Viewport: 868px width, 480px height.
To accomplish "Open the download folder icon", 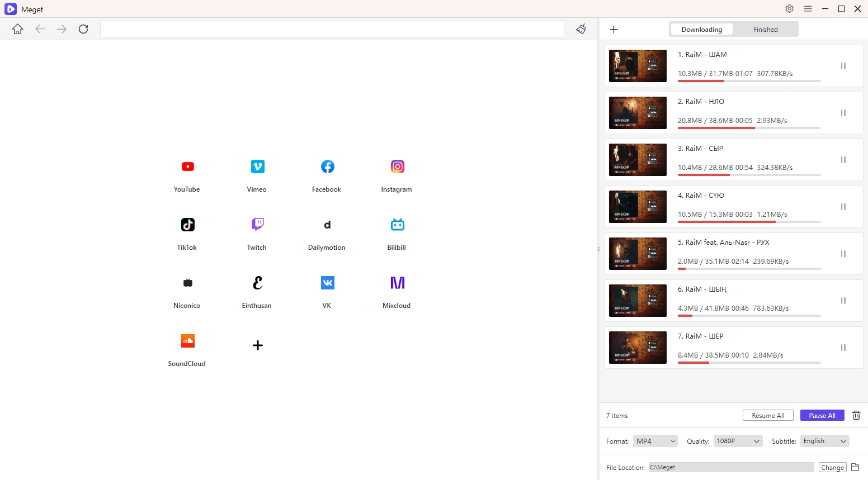I will [855, 467].
